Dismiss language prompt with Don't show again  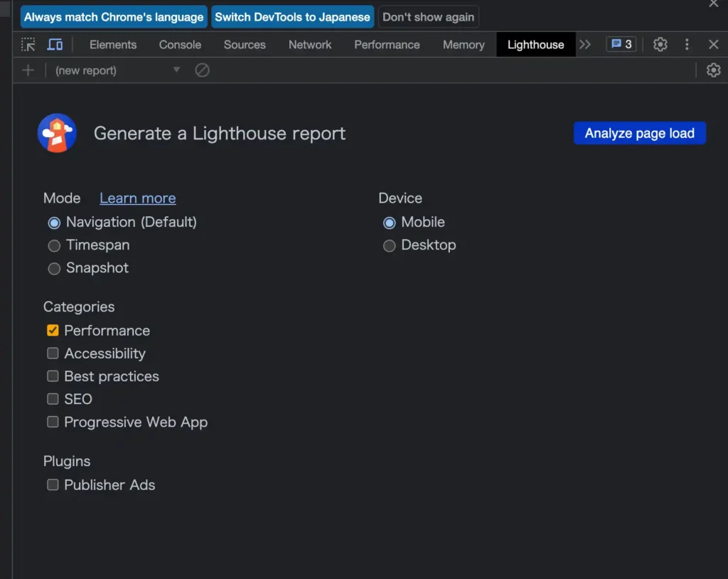[x=428, y=16]
